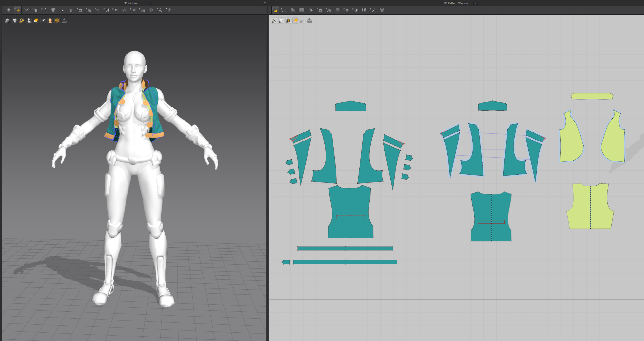Click the T-shirt icon in 2D toolbar

[382, 10]
